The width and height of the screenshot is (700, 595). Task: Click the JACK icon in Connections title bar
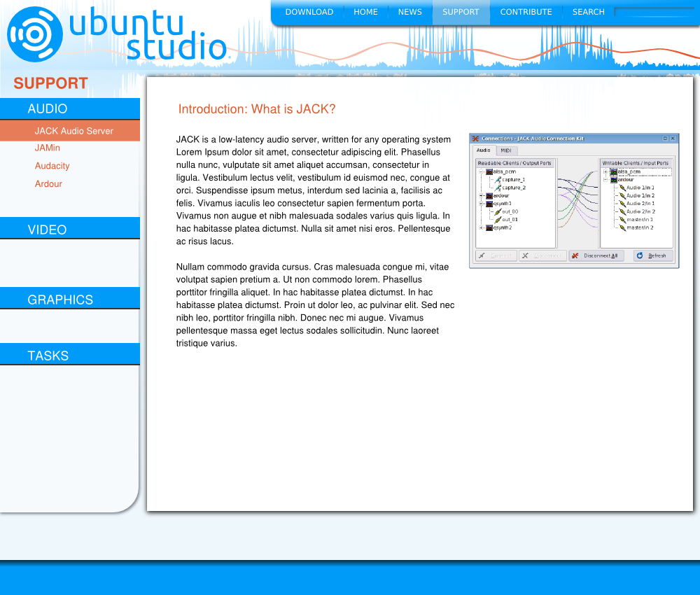click(475, 139)
